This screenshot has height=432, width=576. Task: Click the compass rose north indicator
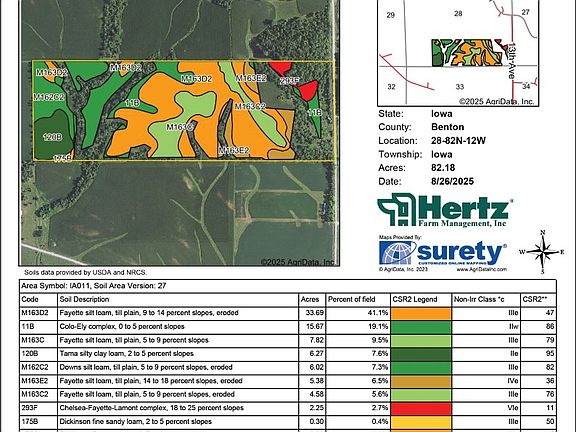[543, 233]
